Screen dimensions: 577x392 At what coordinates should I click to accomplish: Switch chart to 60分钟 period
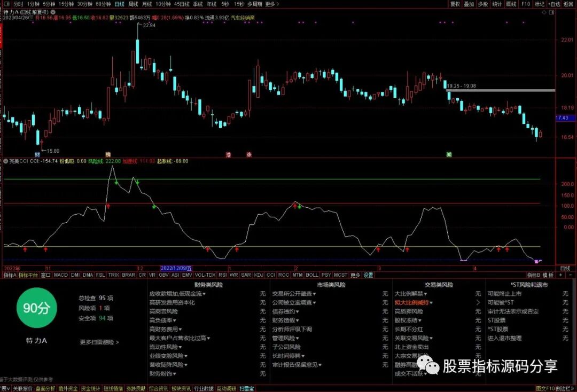tap(103, 4)
